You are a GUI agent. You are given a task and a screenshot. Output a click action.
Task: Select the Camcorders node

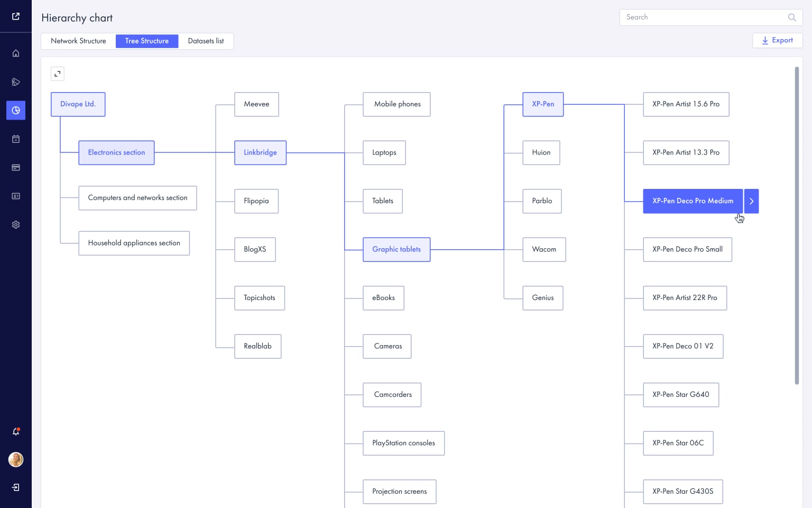[x=392, y=395]
